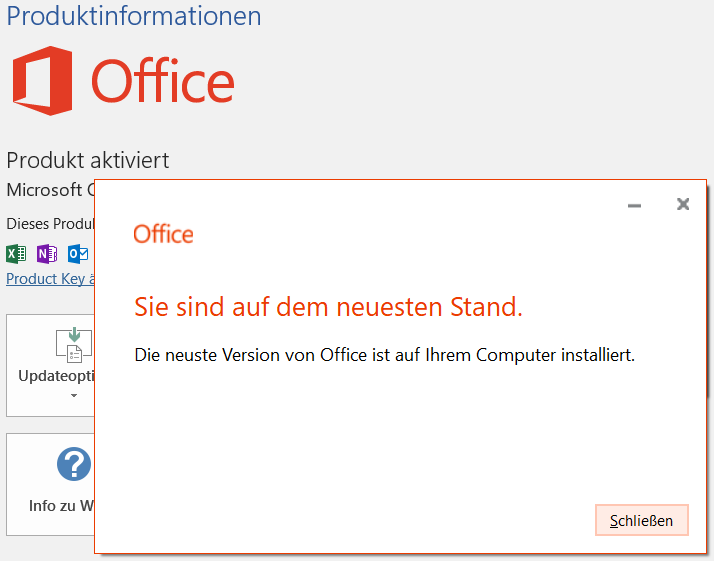
Task: Minimize the Office update dialog
Action: pos(634,205)
